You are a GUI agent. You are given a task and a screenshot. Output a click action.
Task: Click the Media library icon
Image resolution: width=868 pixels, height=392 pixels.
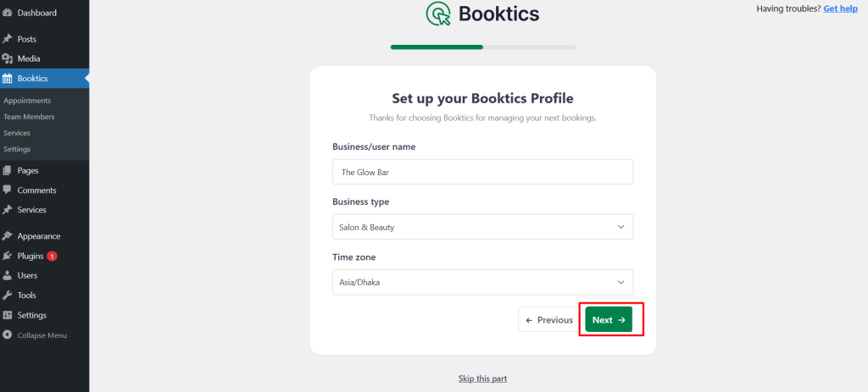tap(7, 58)
